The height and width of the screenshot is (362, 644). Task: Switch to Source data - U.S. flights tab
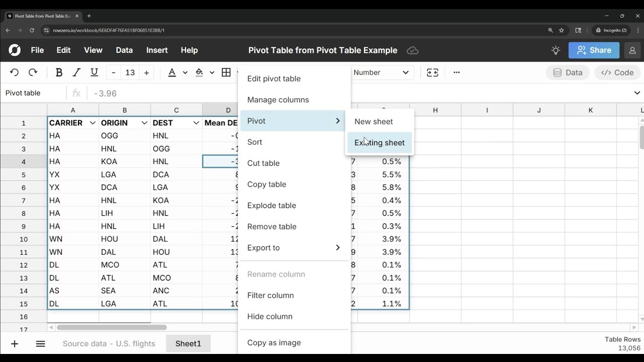pos(109,344)
